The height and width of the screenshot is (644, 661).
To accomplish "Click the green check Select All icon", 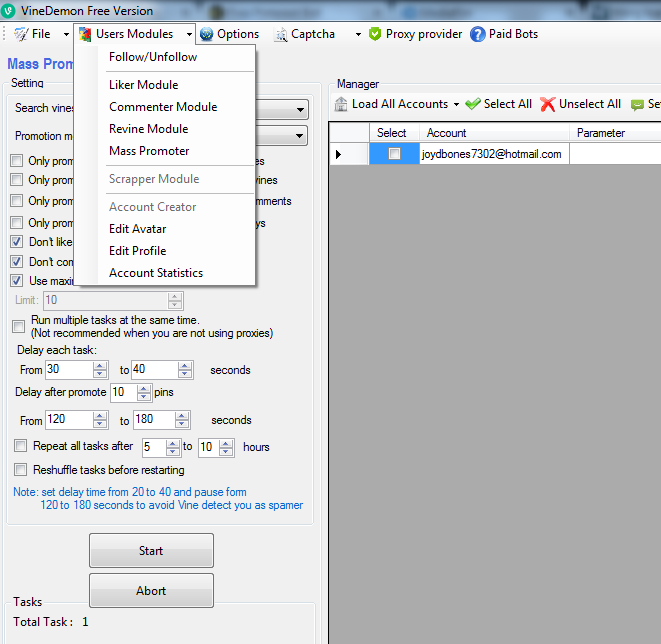I will click(x=473, y=104).
